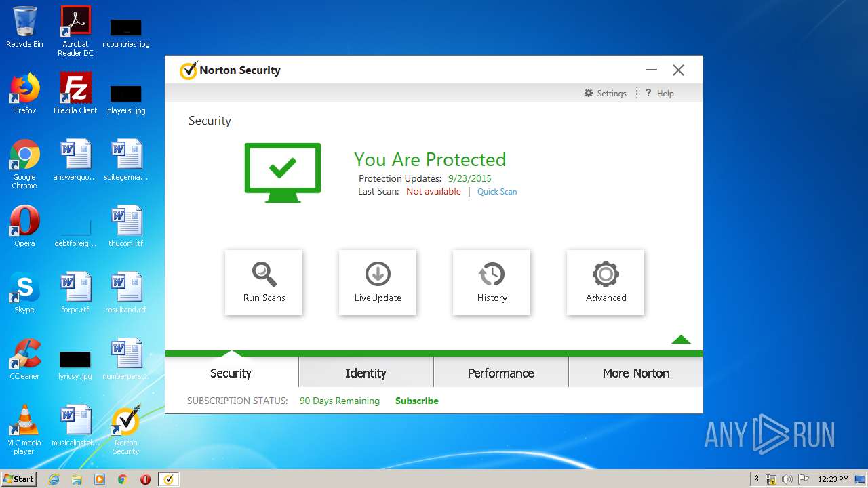Select VLC media player desktop shortcut
The width and height of the screenshot is (868, 488).
[24, 430]
